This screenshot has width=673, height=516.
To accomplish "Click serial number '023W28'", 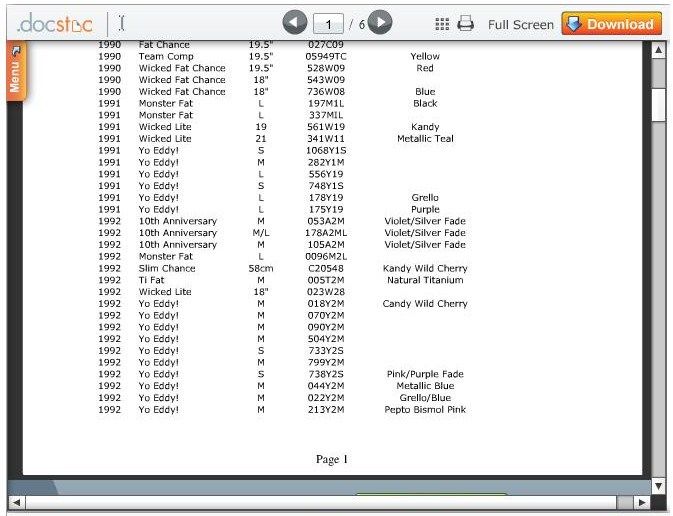I will tap(326, 292).
